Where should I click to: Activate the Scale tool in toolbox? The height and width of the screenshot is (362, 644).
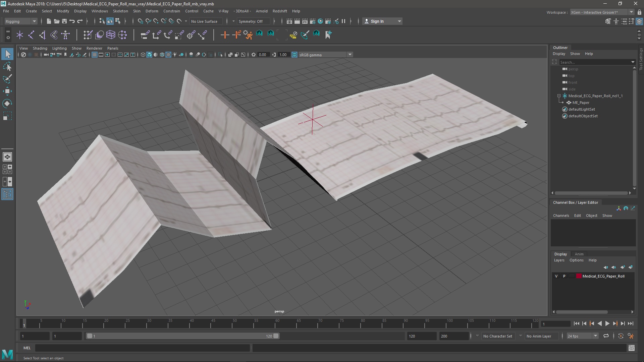(x=7, y=116)
